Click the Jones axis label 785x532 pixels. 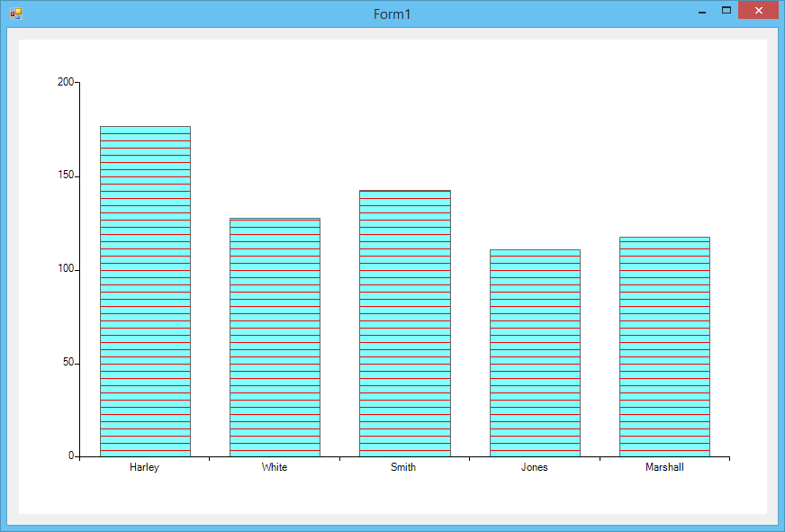tap(534, 467)
